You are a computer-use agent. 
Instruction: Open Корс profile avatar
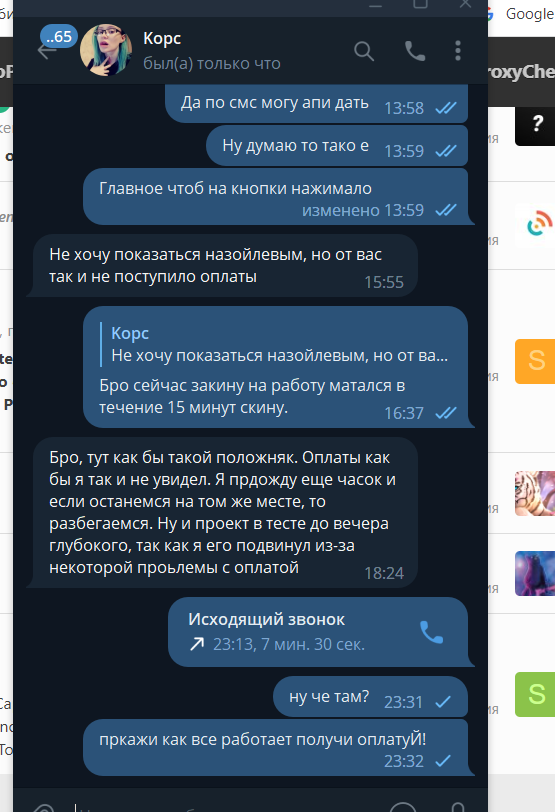(106, 50)
